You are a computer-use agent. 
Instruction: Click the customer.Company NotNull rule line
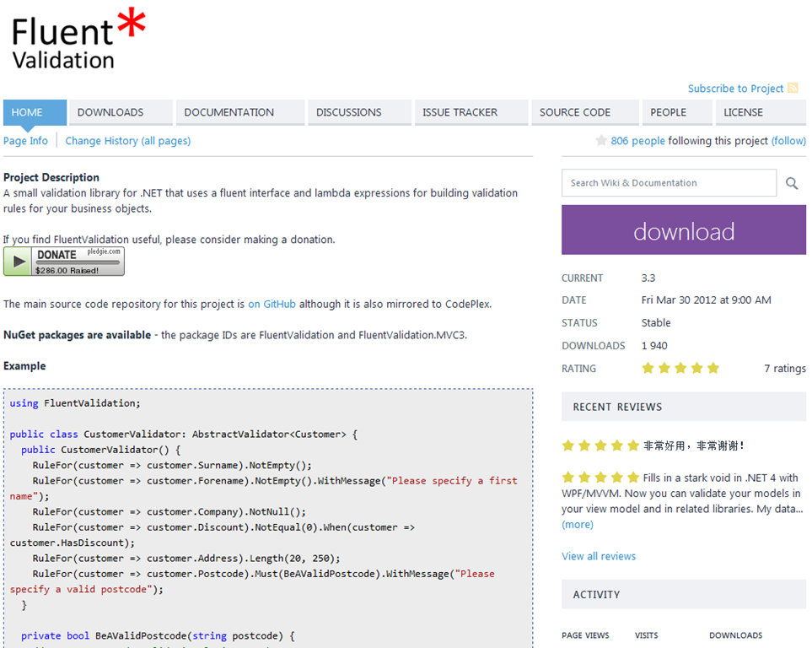tap(169, 511)
